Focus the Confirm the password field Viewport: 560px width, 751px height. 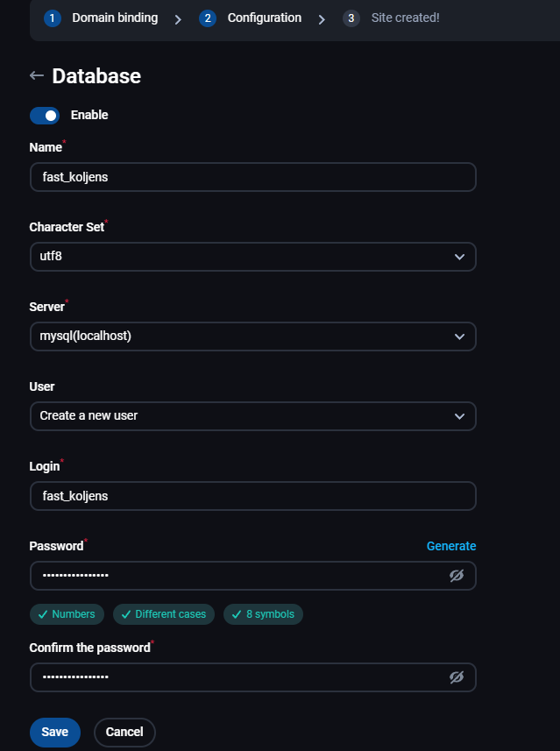(239, 677)
